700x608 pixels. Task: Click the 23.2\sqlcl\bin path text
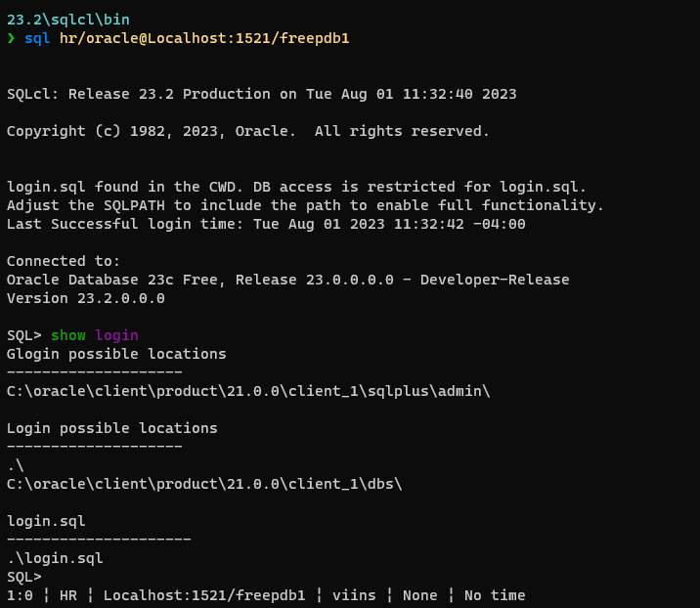click(x=68, y=20)
